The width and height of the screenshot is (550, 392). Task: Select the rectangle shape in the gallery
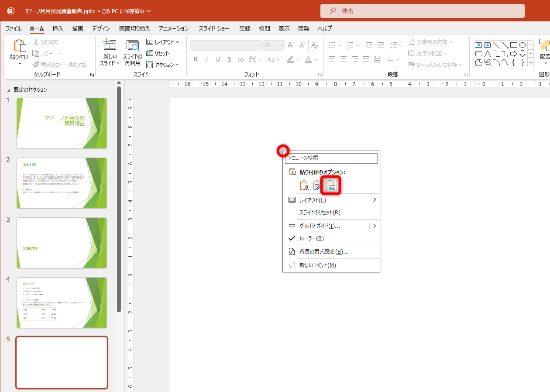point(514,45)
